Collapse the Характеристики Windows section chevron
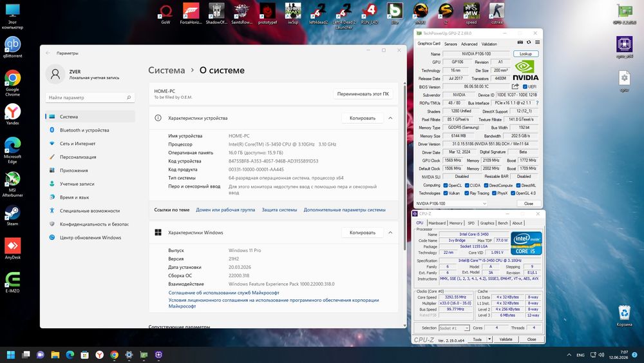 tap(390, 233)
